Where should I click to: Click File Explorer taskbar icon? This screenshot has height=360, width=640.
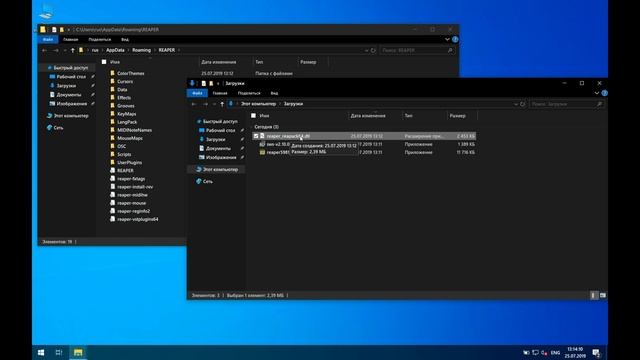pos(78,353)
